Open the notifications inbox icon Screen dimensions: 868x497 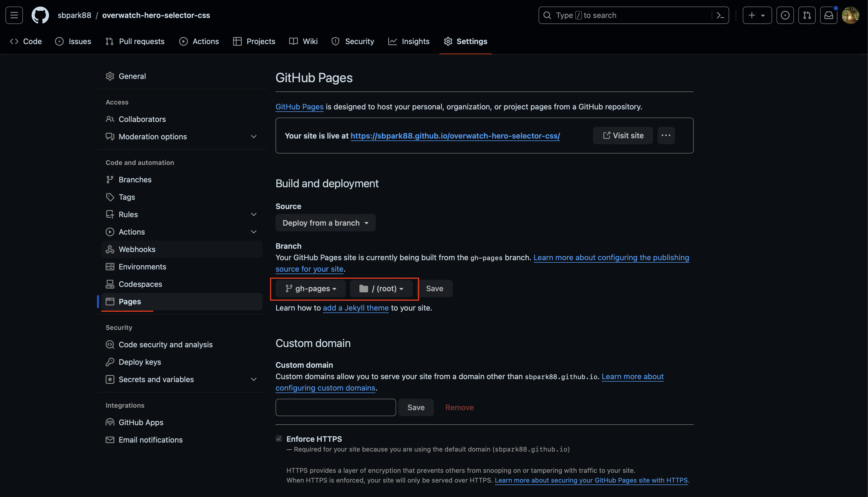(829, 15)
